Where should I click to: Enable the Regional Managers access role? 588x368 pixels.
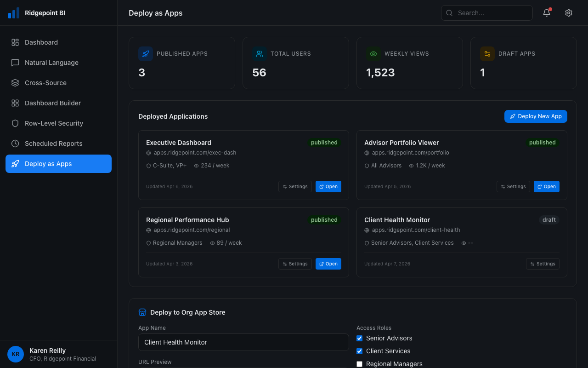click(x=359, y=364)
